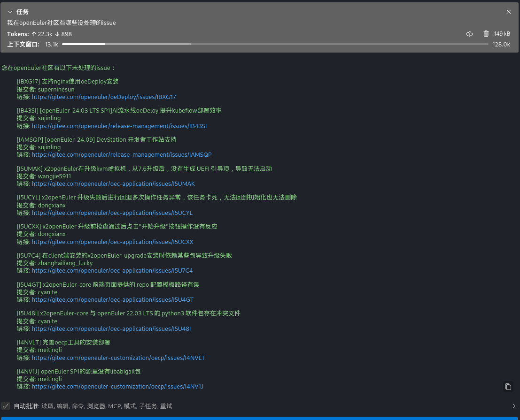Screen dimensions: 520x420
Task: Select the I5UCYL rollback issue title
Action: [157, 198]
